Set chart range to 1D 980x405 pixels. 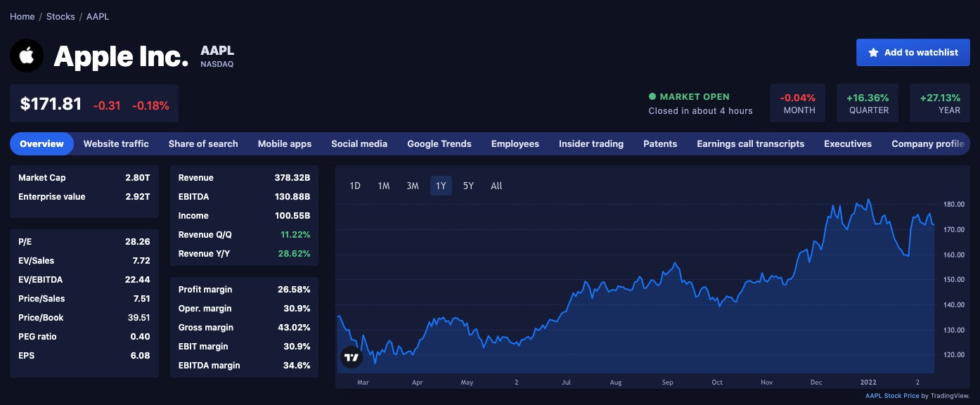point(355,186)
